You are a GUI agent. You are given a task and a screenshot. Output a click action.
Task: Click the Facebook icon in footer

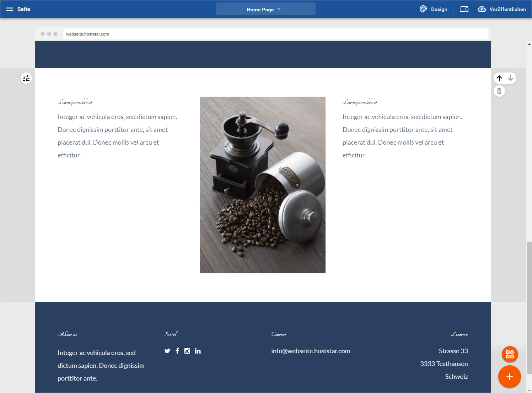[177, 351]
